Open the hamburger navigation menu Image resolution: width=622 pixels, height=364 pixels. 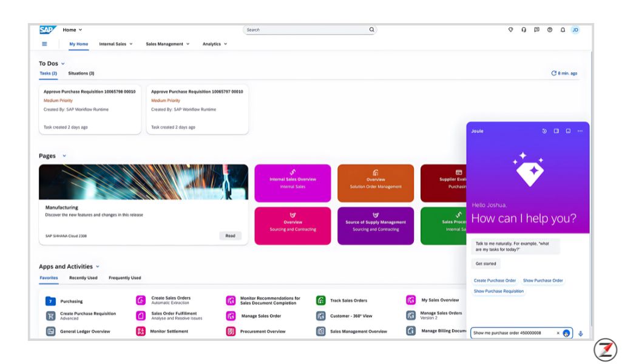(x=44, y=44)
